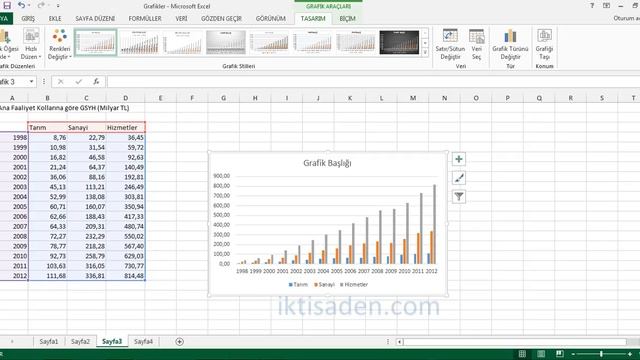Open quick access toolbar customize dropdown
The width and height of the screenshot is (640, 360).
58,6
